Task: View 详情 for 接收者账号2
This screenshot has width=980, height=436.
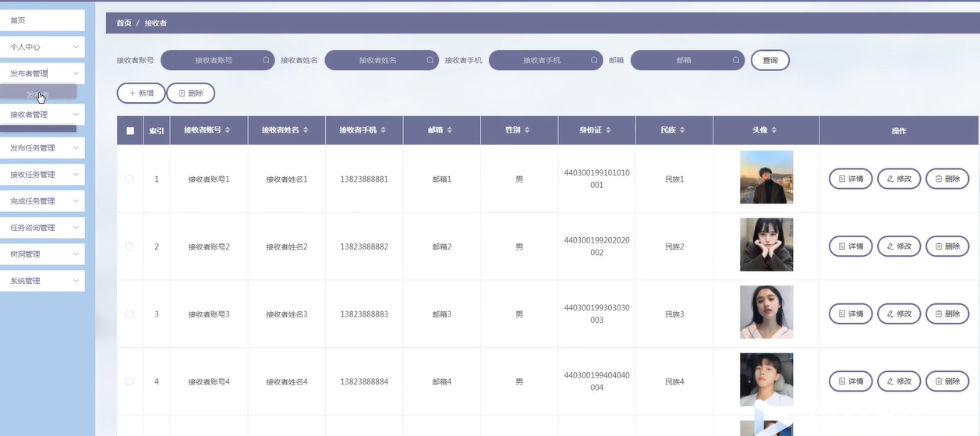Action: pos(851,246)
